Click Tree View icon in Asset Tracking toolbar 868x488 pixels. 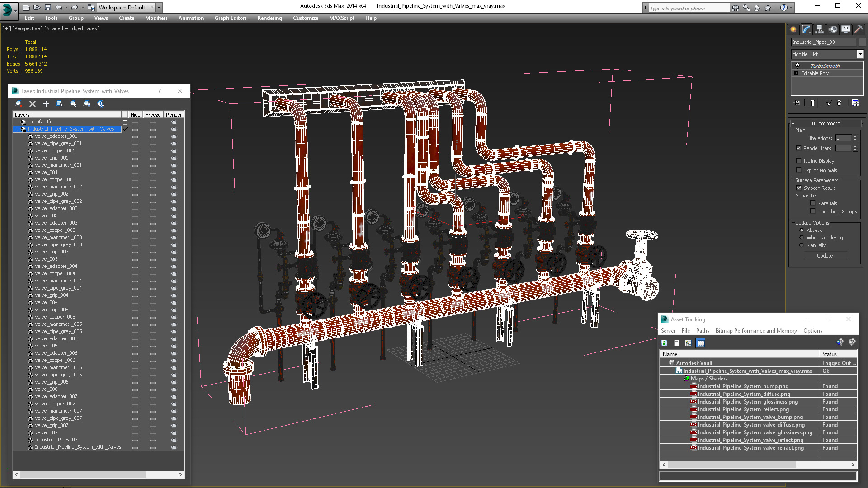coord(689,343)
